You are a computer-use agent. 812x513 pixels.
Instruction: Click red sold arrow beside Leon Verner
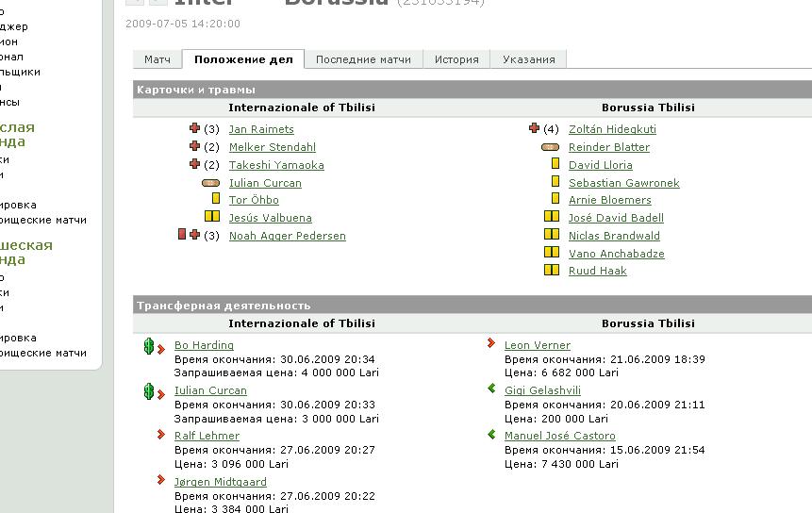tap(491, 342)
